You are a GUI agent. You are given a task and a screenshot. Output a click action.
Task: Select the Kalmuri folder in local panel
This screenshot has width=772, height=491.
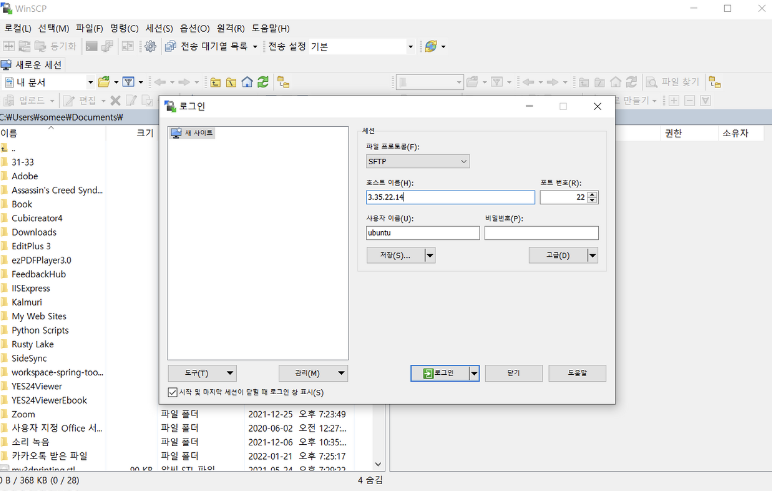click(x=27, y=302)
